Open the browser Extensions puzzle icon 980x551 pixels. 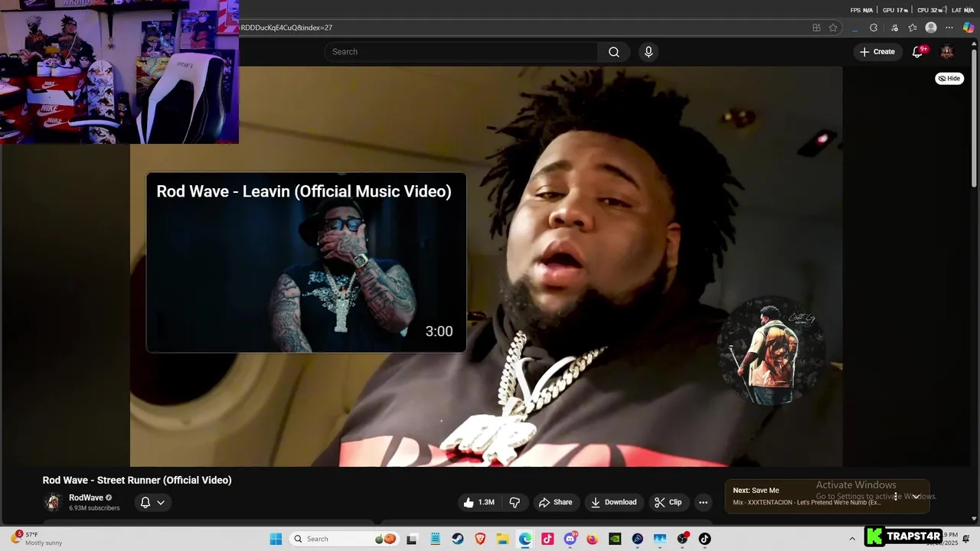[x=874, y=28]
